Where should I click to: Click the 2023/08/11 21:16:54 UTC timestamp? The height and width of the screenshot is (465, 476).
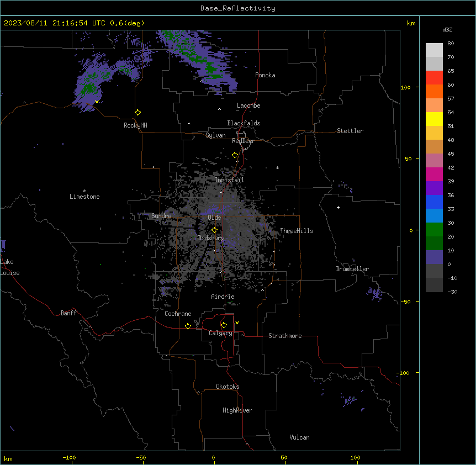pos(55,23)
